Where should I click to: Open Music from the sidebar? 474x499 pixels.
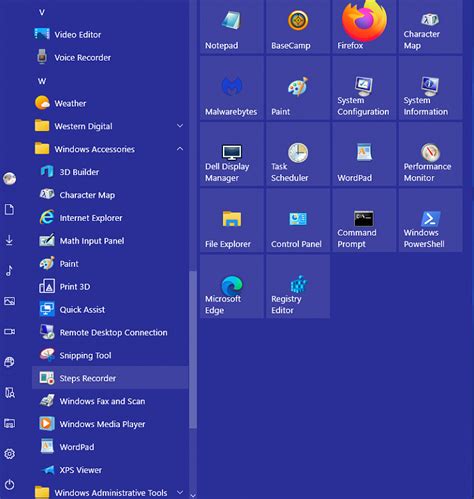[9, 271]
